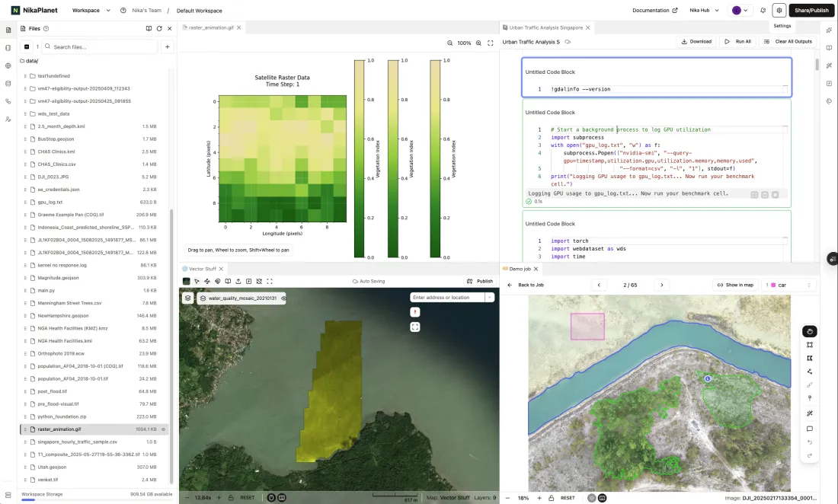This screenshot has width=838, height=504.
Task: Open notifications bell in top bar
Action: [x=763, y=10]
